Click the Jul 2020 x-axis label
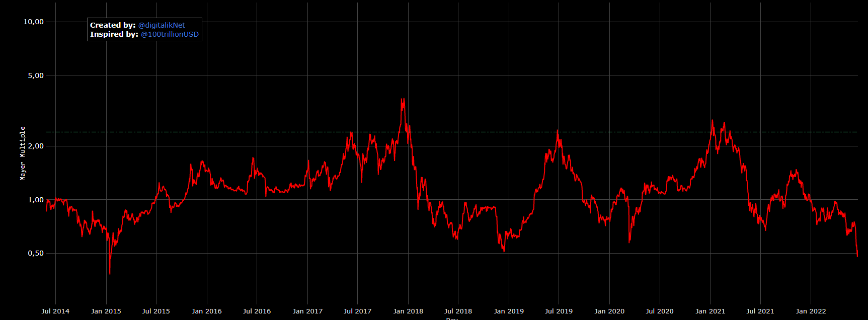The height and width of the screenshot is (320, 868). pos(659,311)
